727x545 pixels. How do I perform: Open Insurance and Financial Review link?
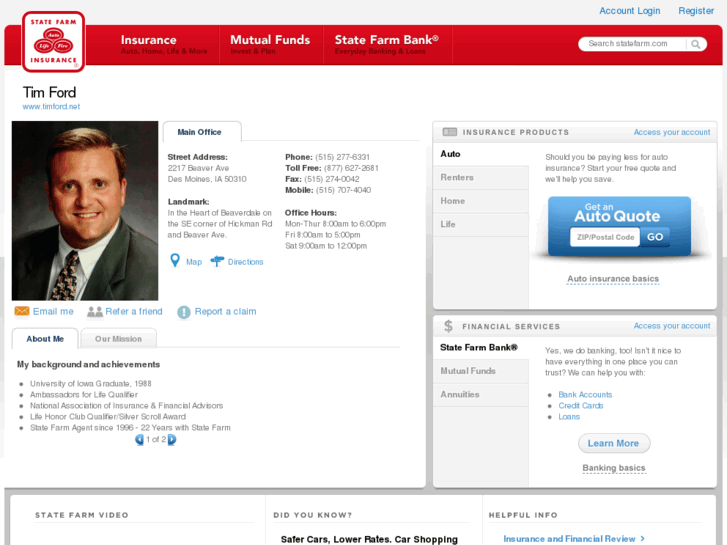569,539
